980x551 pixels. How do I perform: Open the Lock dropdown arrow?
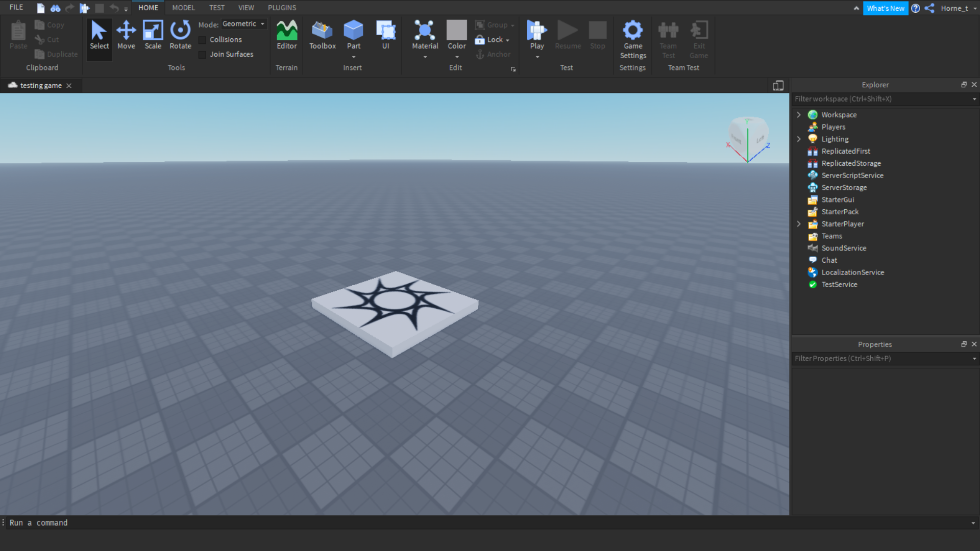click(x=507, y=40)
